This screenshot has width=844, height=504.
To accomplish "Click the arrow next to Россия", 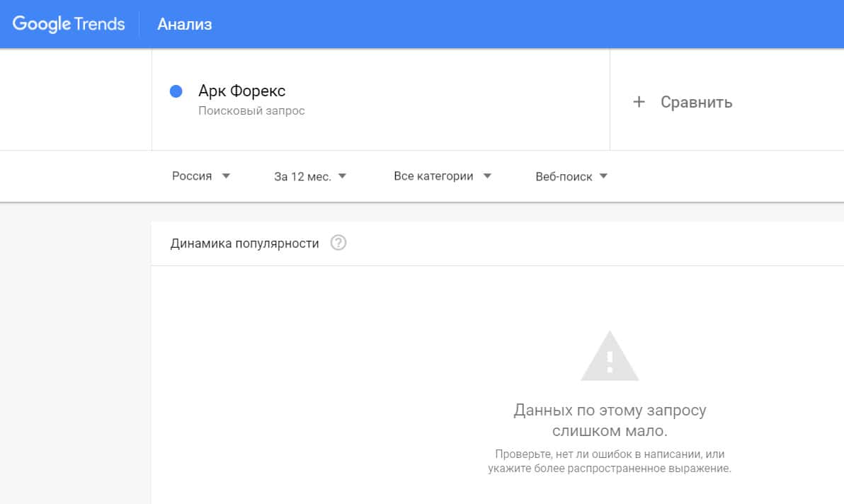I will (x=226, y=176).
